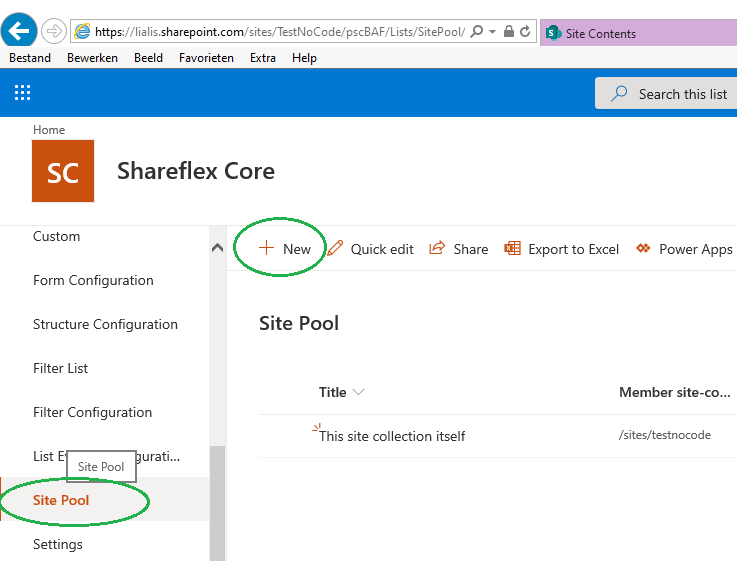Click the SharePoint icon on the Site Contents tab
The height and width of the screenshot is (561, 737).
click(x=553, y=33)
